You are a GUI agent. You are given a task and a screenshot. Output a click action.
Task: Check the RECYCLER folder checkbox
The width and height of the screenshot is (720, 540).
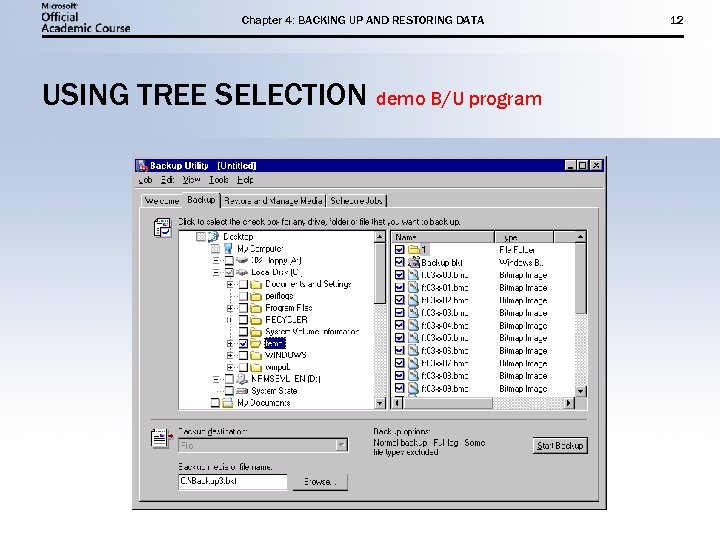pos(243,320)
